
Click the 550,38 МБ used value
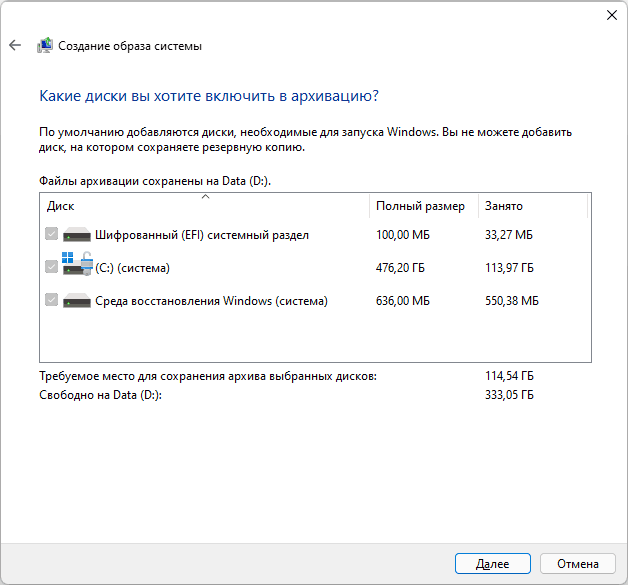[x=512, y=300]
